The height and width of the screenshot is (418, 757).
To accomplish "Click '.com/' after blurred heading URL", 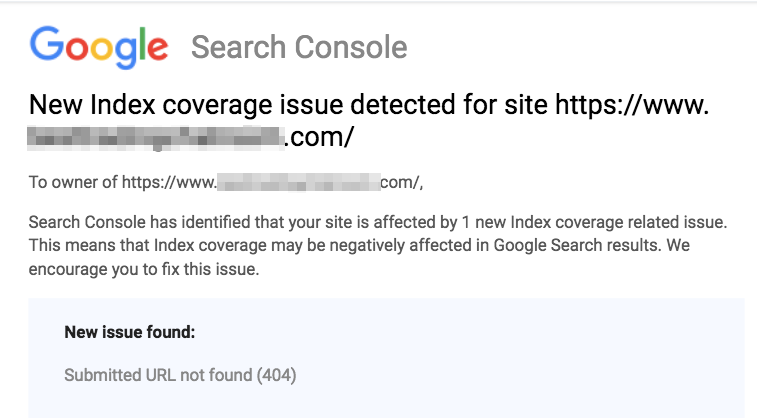I will (319, 137).
